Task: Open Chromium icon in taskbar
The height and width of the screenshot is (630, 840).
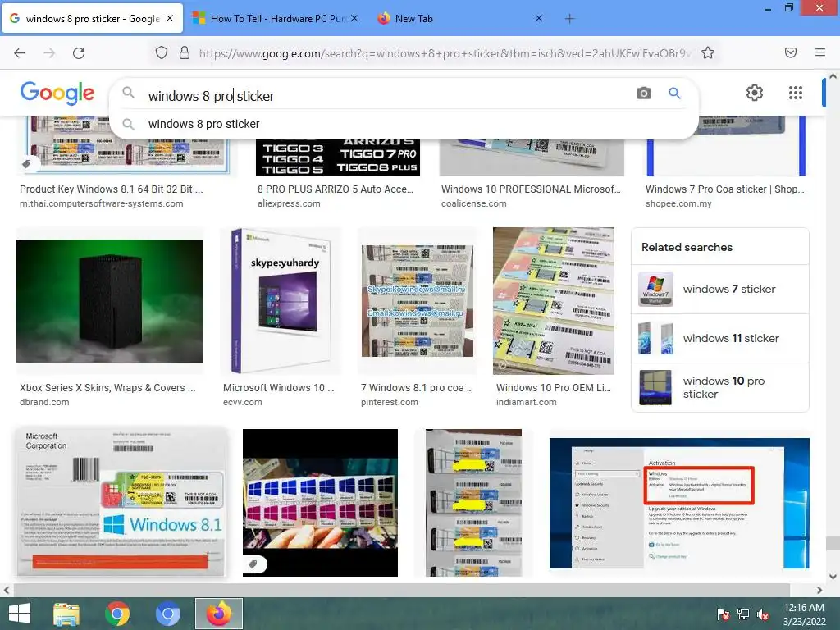Action: coord(167,614)
